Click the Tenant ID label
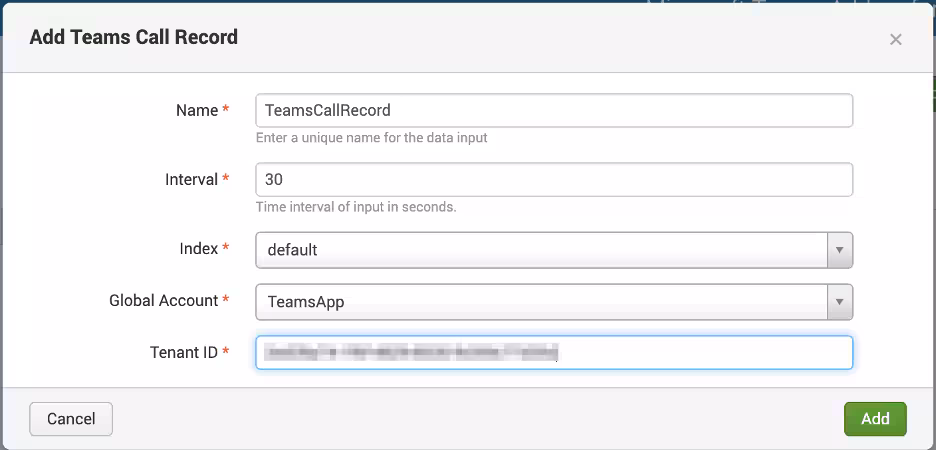The width and height of the screenshot is (936, 450). point(182,352)
